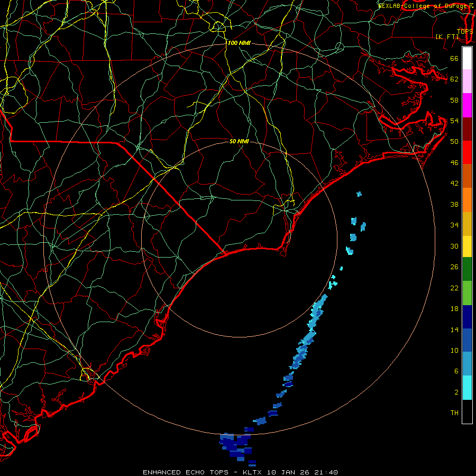This screenshot has width=476, height=476.
Task: Click the "18" legend value
Action: (x=454, y=309)
